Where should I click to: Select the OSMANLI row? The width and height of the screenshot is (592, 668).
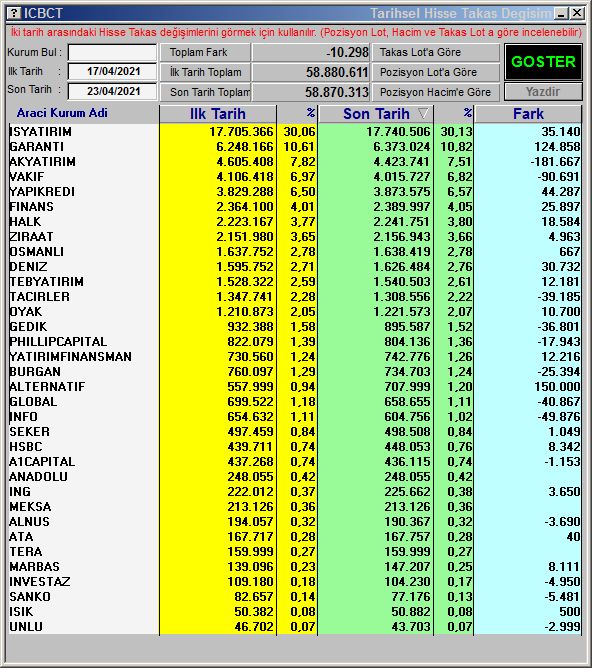(x=295, y=251)
